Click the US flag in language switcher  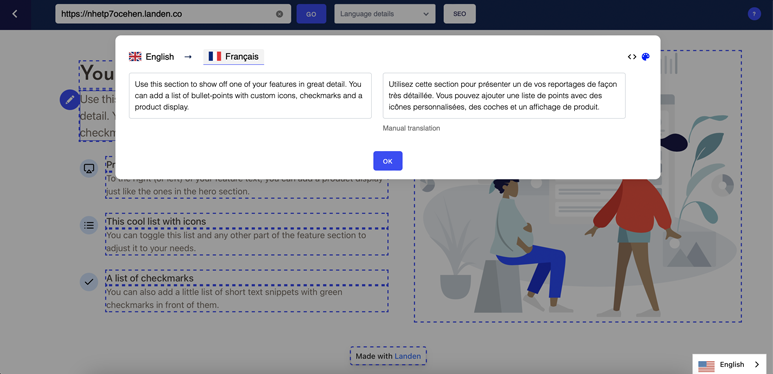(706, 365)
